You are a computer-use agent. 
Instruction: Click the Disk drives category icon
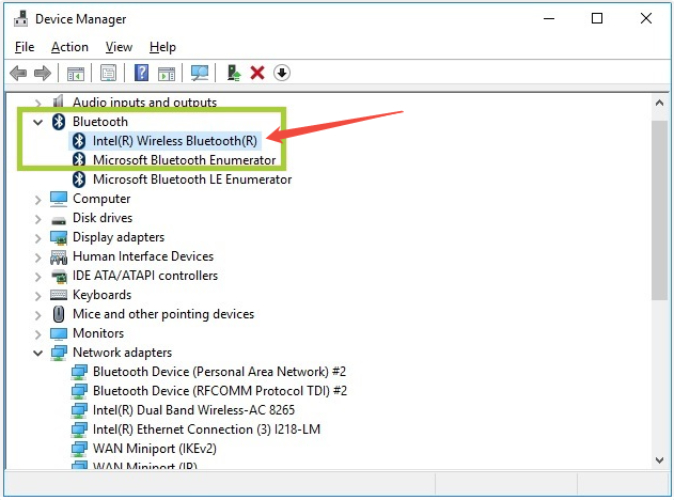tap(58, 221)
